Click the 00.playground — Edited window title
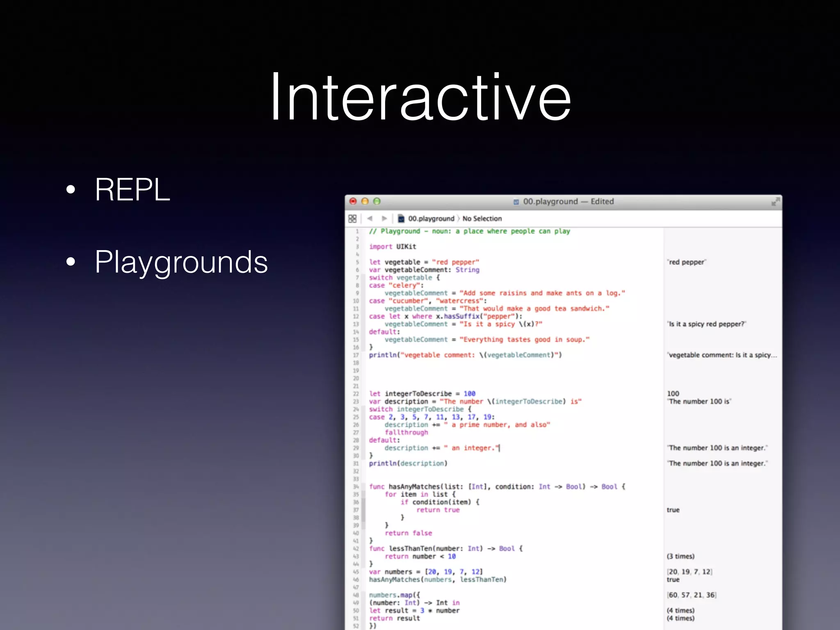 pyautogui.click(x=568, y=201)
